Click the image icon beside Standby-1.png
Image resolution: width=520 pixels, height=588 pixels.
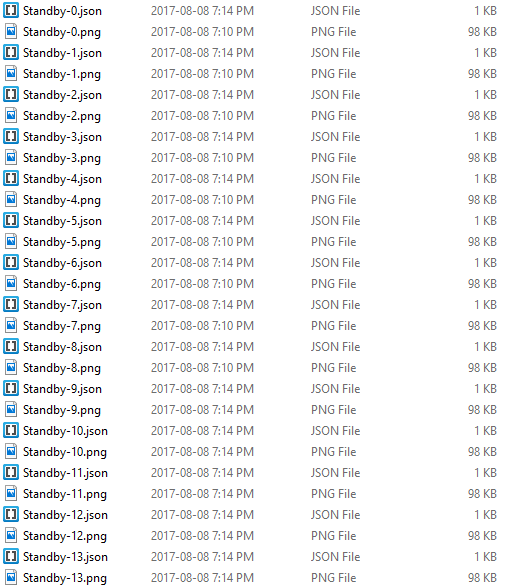click(x=11, y=74)
